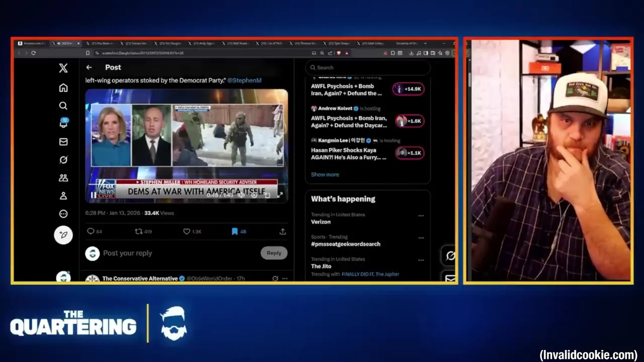Open account avatar at sidebar bottom
Screen dimensions: 644x362
pos(63,277)
